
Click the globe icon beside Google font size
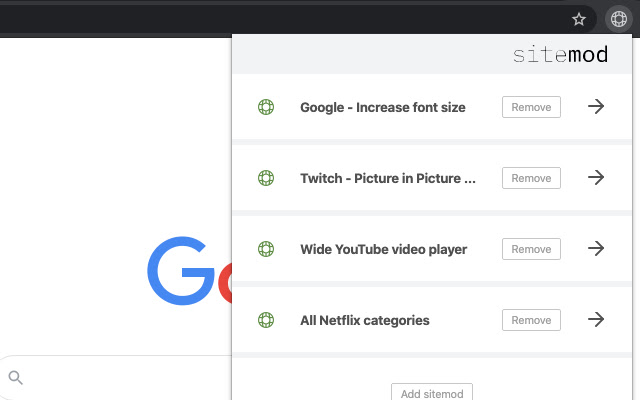point(266,107)
